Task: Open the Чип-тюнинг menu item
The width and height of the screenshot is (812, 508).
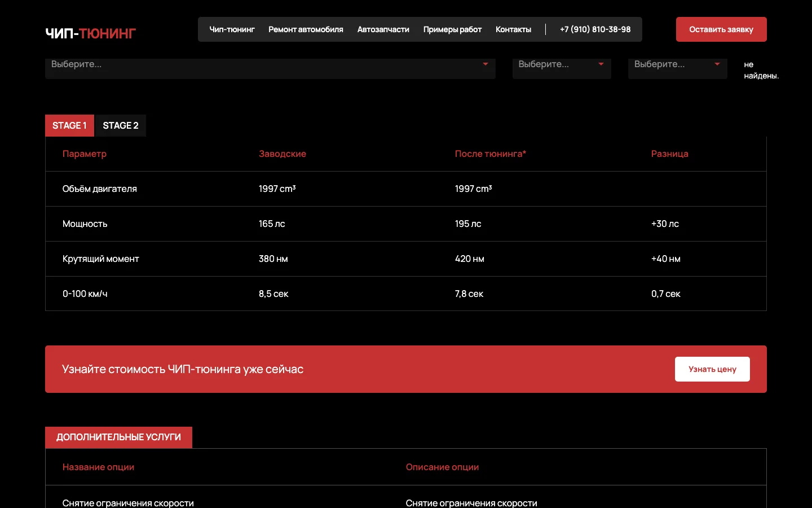Action: (x=232, y=29)
